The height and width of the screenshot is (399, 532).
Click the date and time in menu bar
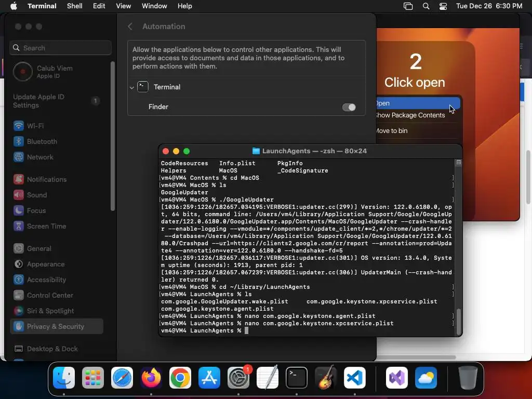point(489,6)
